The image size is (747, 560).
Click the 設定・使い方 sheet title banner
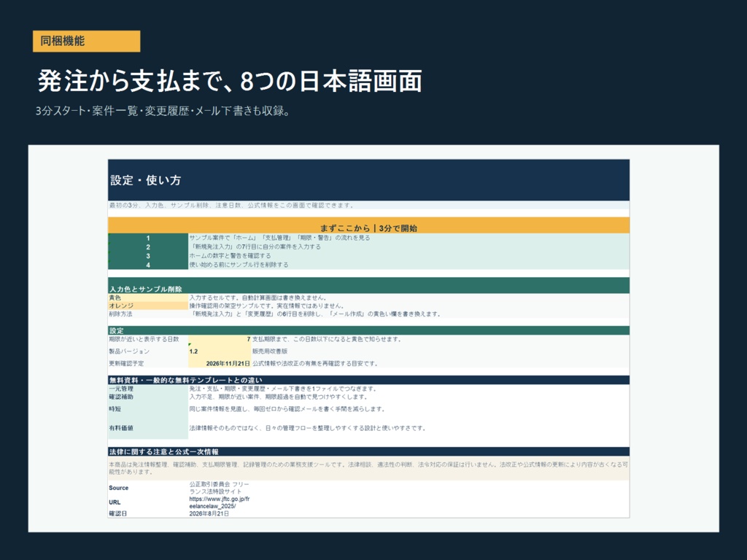(x=368, y=180)
